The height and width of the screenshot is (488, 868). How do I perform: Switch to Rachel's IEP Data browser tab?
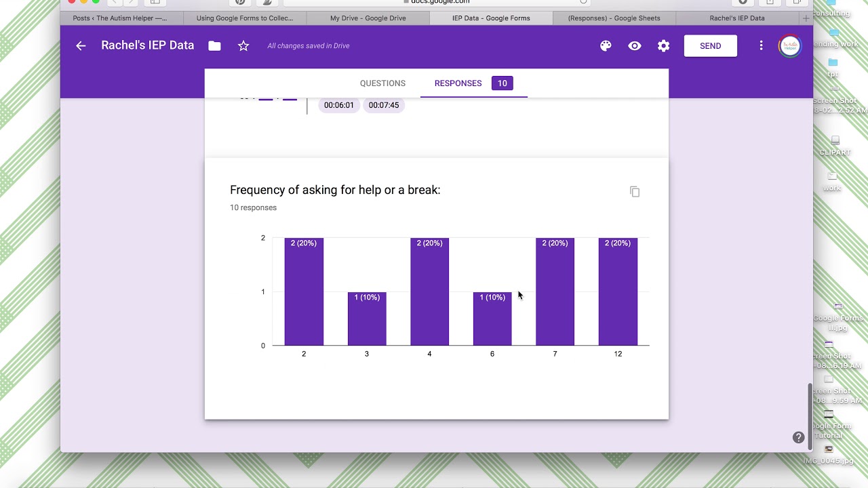click(x=737, y=18)
